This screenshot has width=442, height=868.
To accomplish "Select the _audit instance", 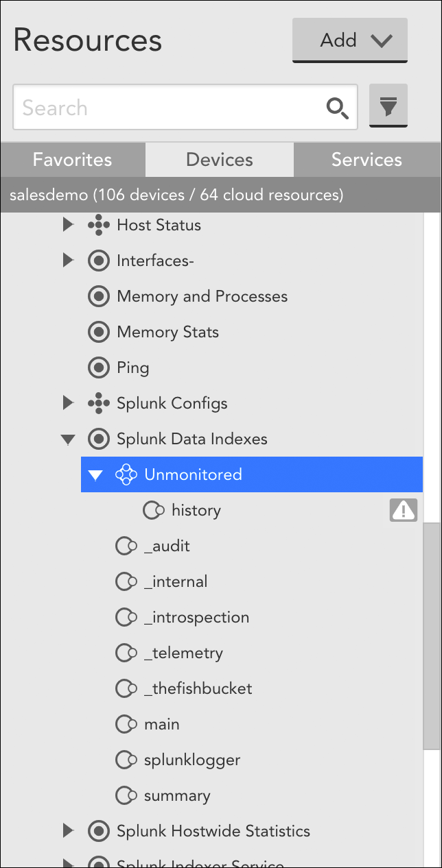I will (167, 546).
